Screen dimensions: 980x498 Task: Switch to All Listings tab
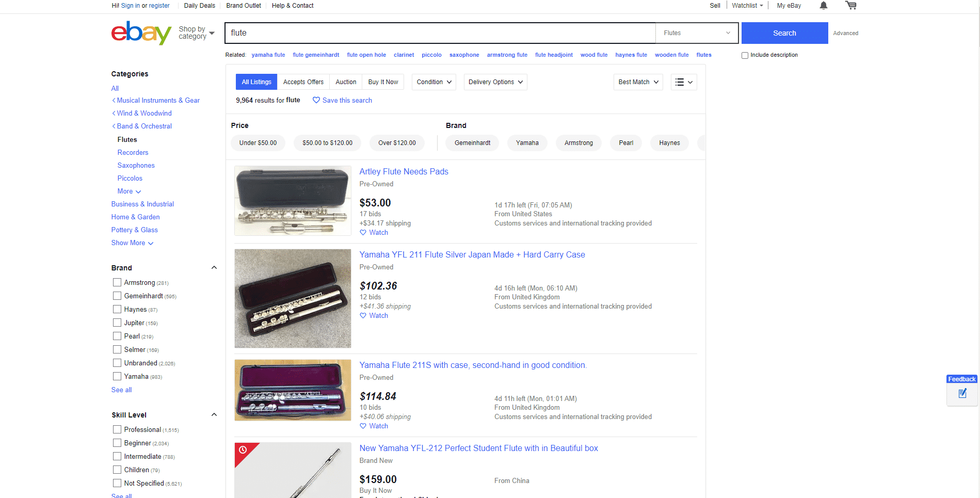pyautogui.click(x=256, y=82)
